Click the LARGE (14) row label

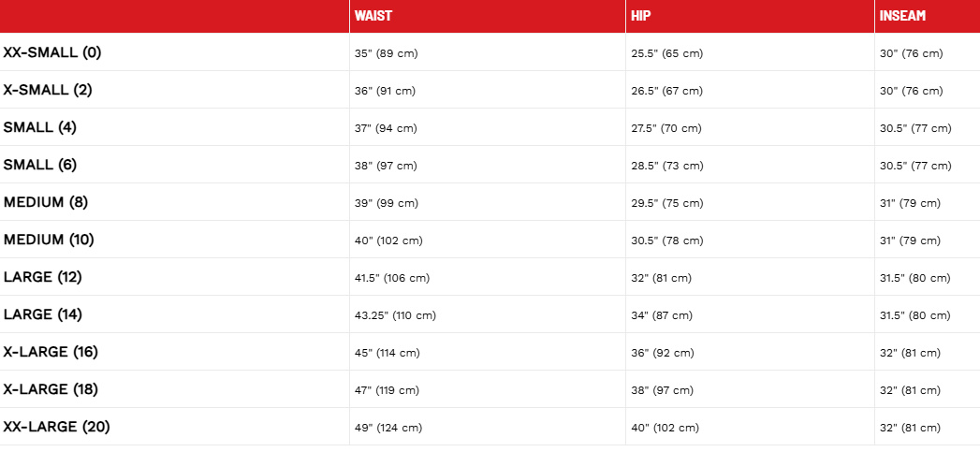click(x=42, y=314)
